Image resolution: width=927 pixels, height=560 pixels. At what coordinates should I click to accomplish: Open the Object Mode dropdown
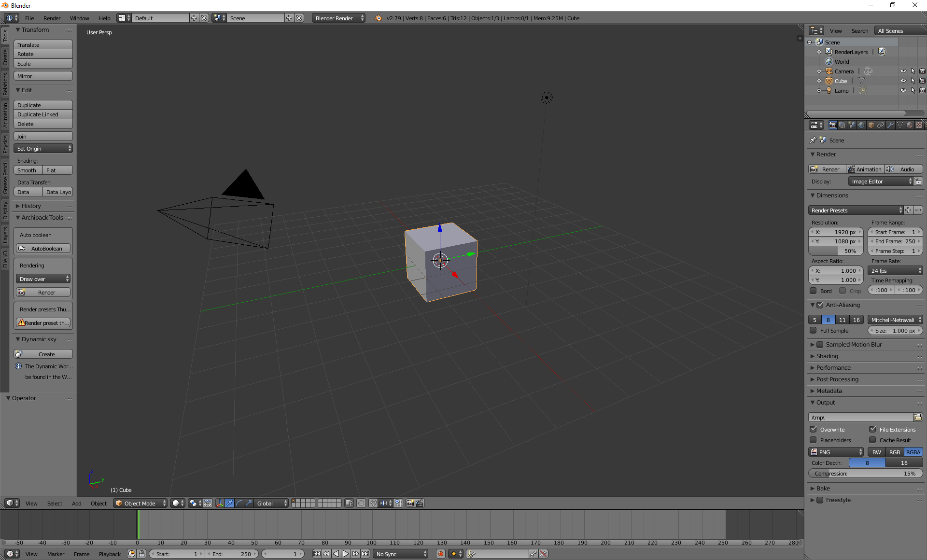click(x=140, y=503)
